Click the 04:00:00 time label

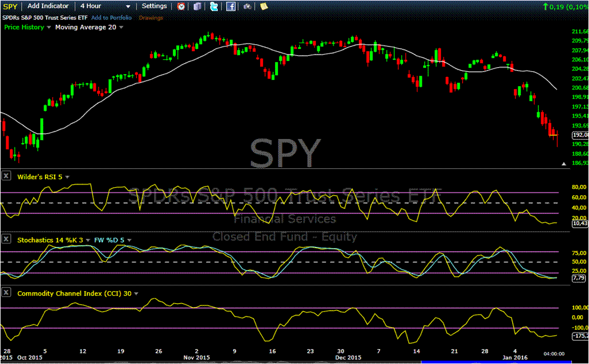coord(554,354)
